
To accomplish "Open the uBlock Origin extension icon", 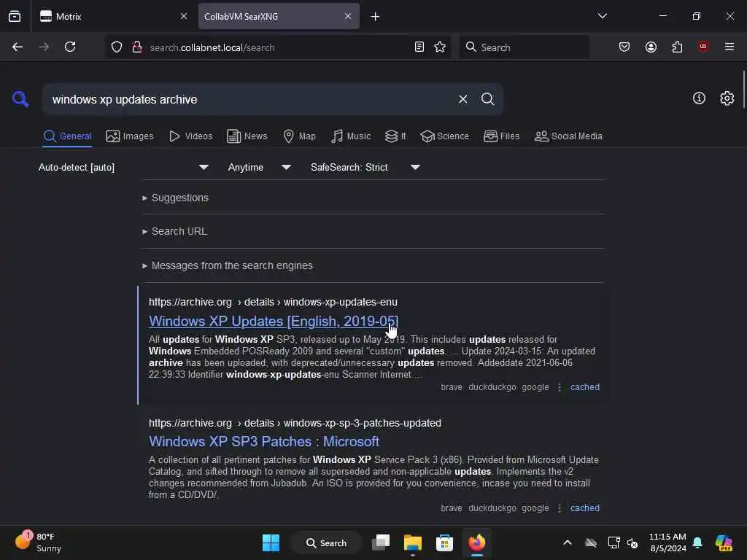I will click(x=703, y=47).
